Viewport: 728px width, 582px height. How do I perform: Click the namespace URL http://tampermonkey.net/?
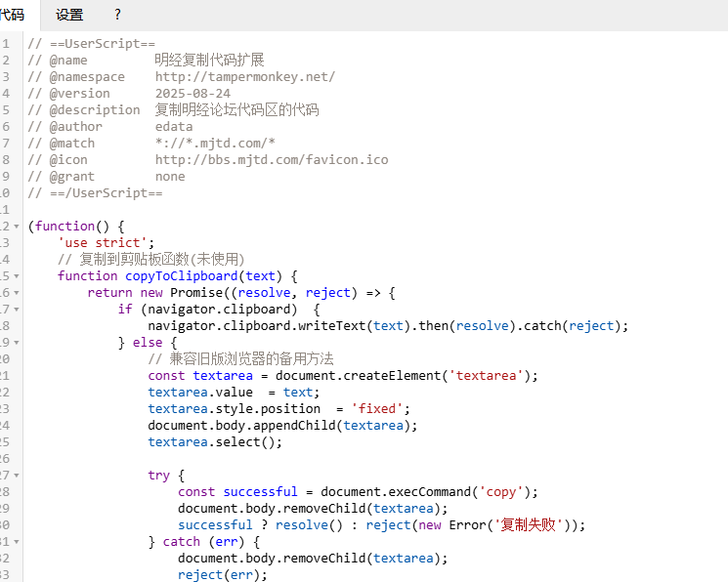click(x=244, y=76)
